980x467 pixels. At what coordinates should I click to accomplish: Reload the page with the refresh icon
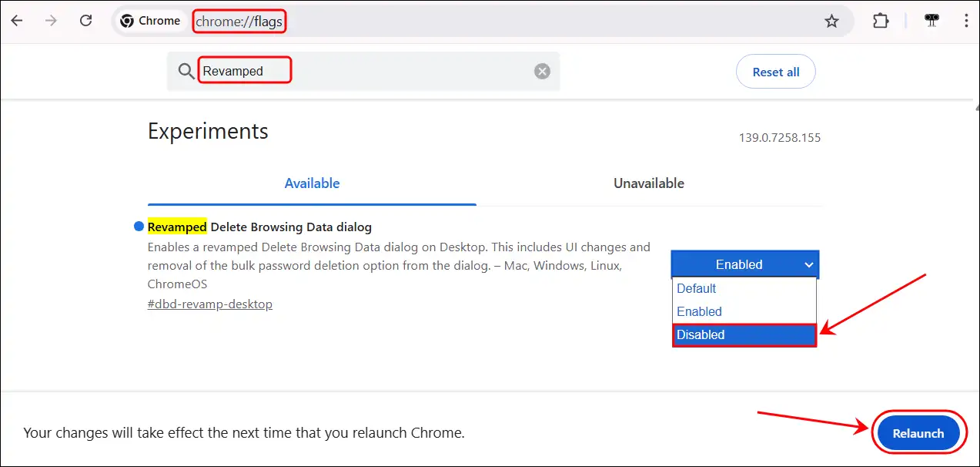click(86, 21)
